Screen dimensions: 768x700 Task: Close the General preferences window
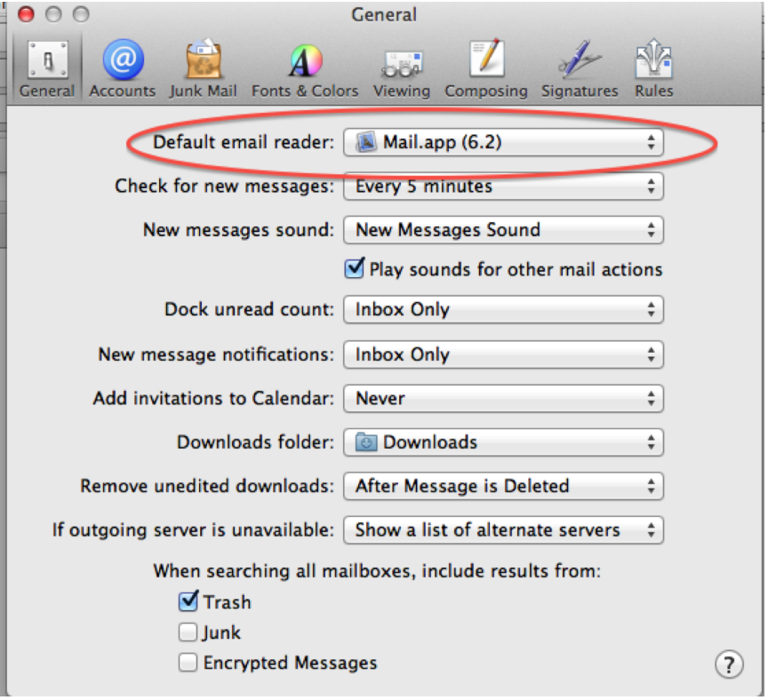(26, 15)
